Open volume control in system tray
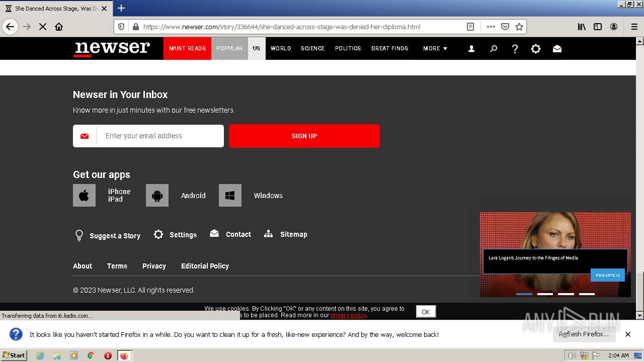 [572, 355]
